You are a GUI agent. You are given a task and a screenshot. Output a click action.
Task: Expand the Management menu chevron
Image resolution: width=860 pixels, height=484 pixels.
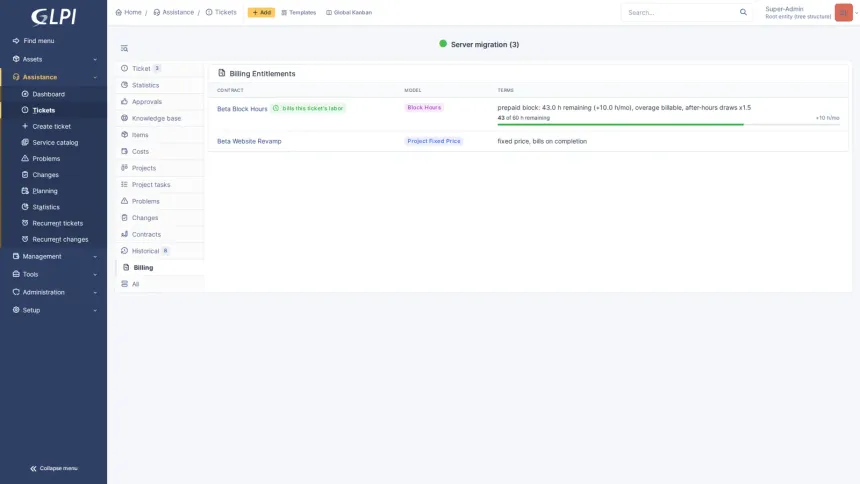click(95, 256)
